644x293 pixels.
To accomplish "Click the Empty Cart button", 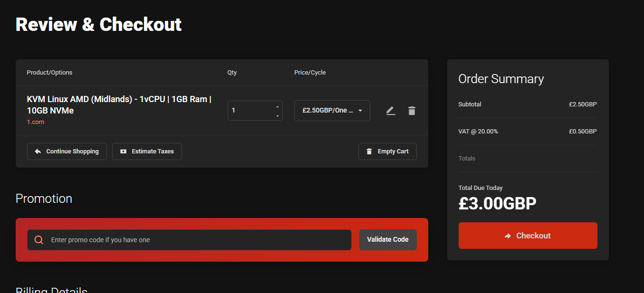I will (x=387, y=151).
